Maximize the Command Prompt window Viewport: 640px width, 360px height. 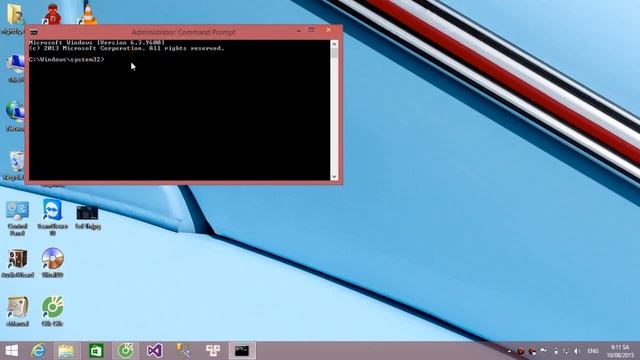coord(311,30)
